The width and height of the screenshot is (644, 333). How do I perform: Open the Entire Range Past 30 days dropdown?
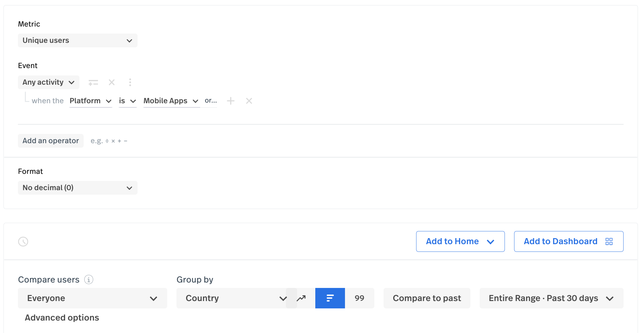pyautogui.click(x=551, y=298)
